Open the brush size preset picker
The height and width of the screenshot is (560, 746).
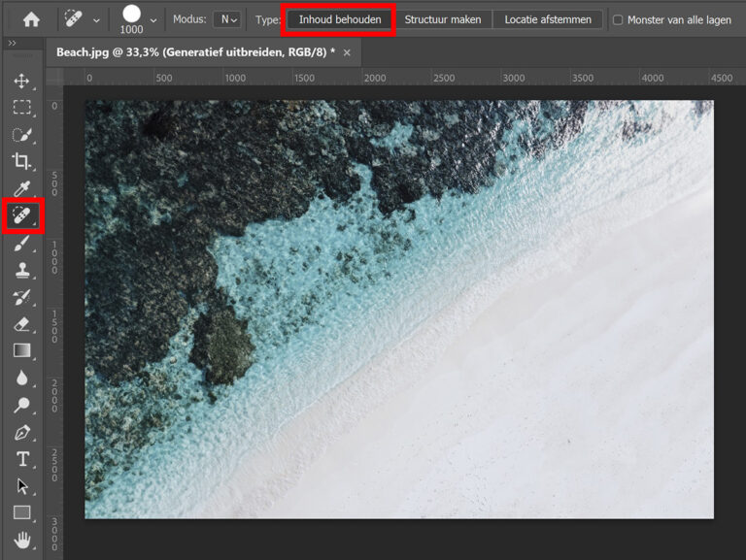coord(153,19)
